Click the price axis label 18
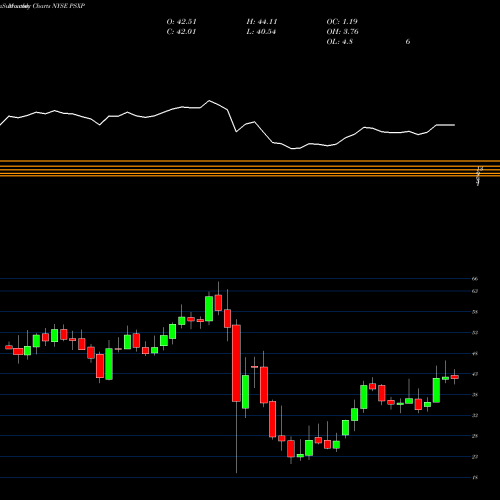This screenshot has height=500, width=500. [475, 478]
